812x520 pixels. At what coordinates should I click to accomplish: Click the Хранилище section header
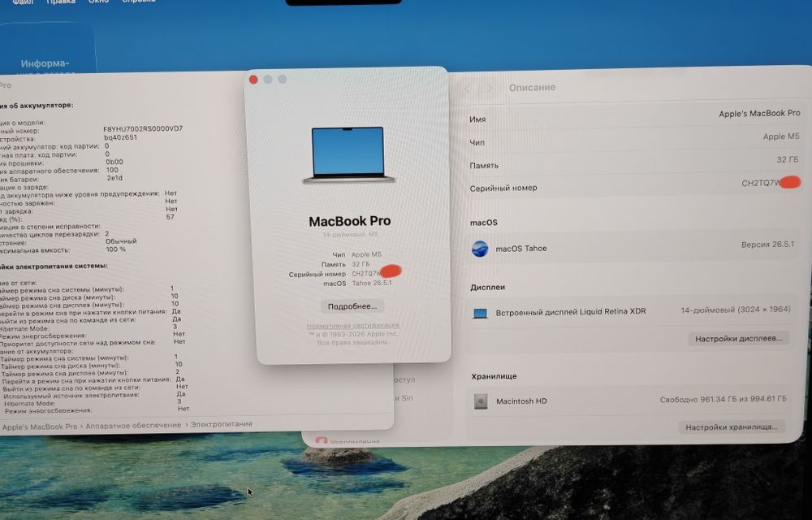494,376
